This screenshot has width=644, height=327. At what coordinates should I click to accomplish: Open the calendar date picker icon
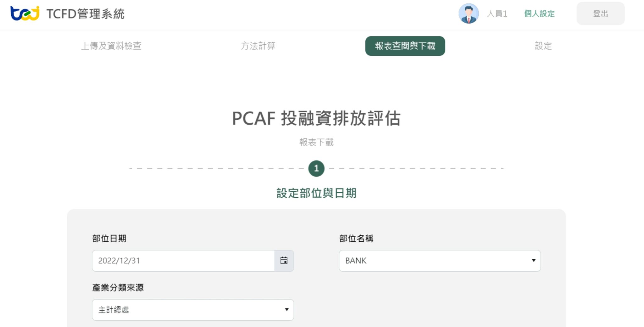click(284, 261)
